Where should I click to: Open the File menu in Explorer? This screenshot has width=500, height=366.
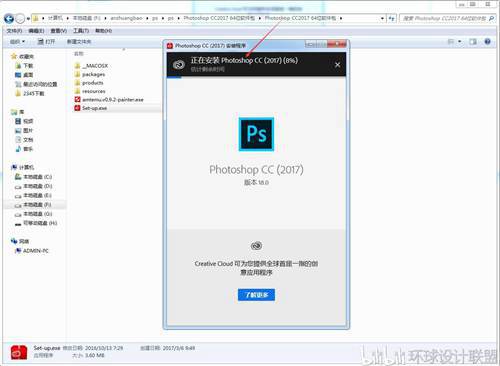pyautogui.click(x=14, y=31)
